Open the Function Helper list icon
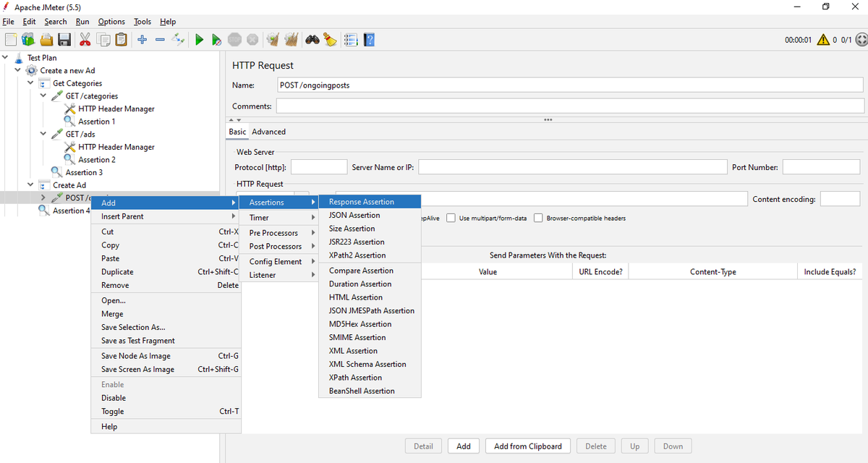This screenshot has width=868, height=463. (351, 40)
